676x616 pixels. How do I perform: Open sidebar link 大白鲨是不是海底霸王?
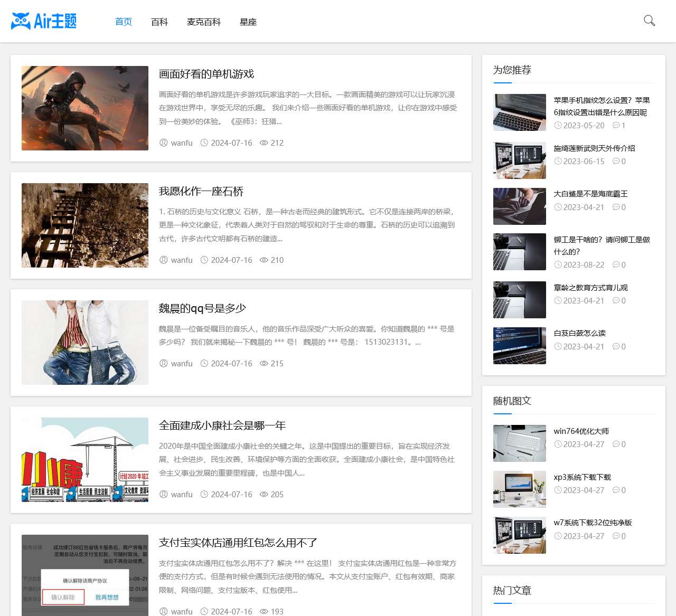(590, 194)
